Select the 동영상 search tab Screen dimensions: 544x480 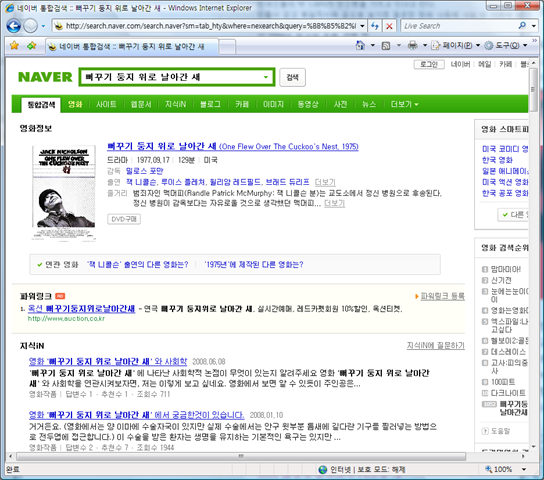[x=308, y=104]
